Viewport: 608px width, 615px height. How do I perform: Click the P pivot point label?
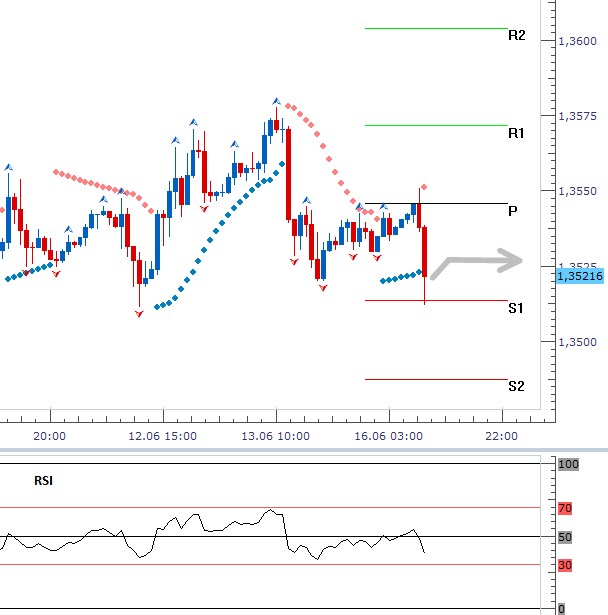tap(512, 211)
